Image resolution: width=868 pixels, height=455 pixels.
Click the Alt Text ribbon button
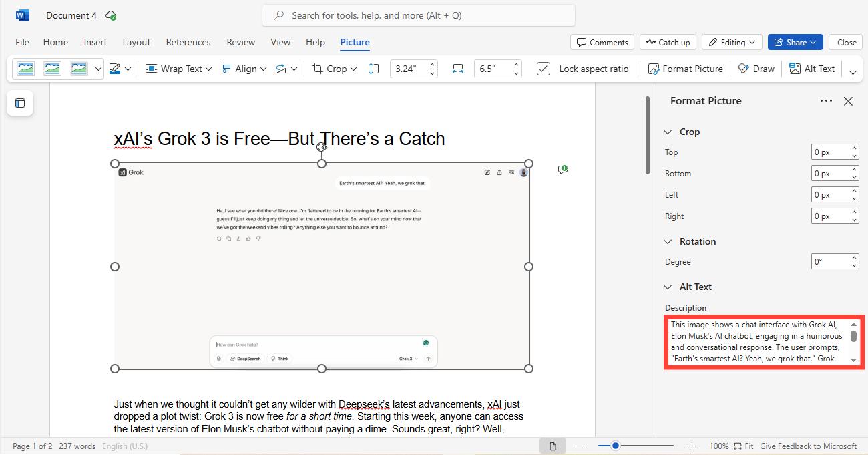point(812,69)
